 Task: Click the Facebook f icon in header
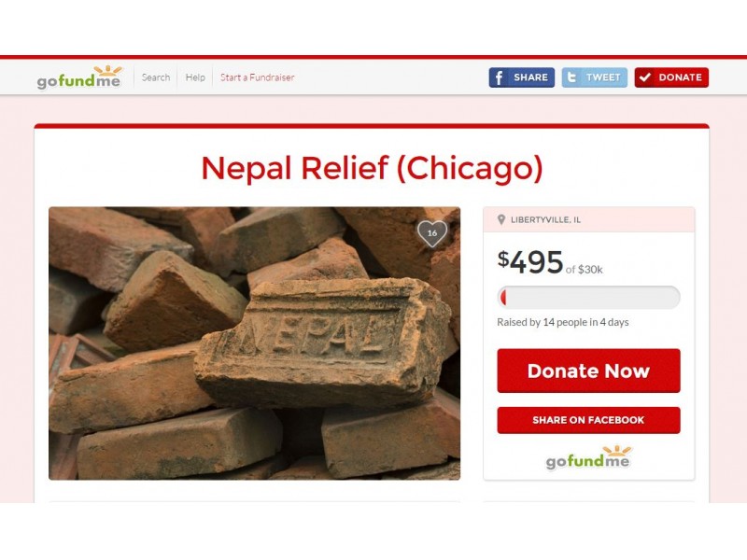(x=499, y=77)
